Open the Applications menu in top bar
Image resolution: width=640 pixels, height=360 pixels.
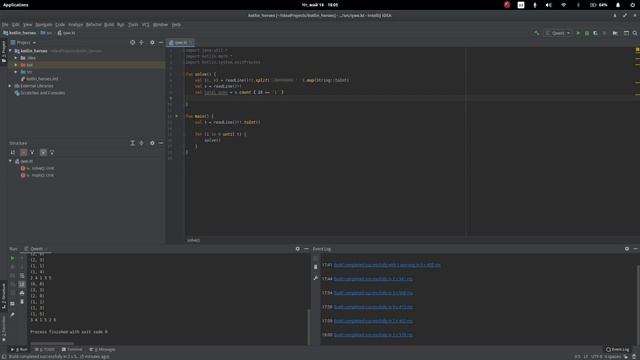coord(16,5)
